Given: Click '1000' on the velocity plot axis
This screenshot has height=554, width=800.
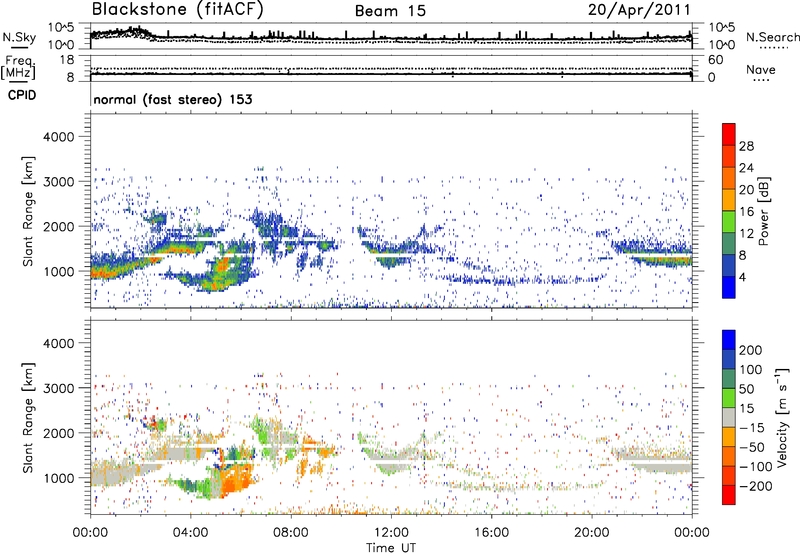Looking at the screenshot, I should tap(59, 478).
